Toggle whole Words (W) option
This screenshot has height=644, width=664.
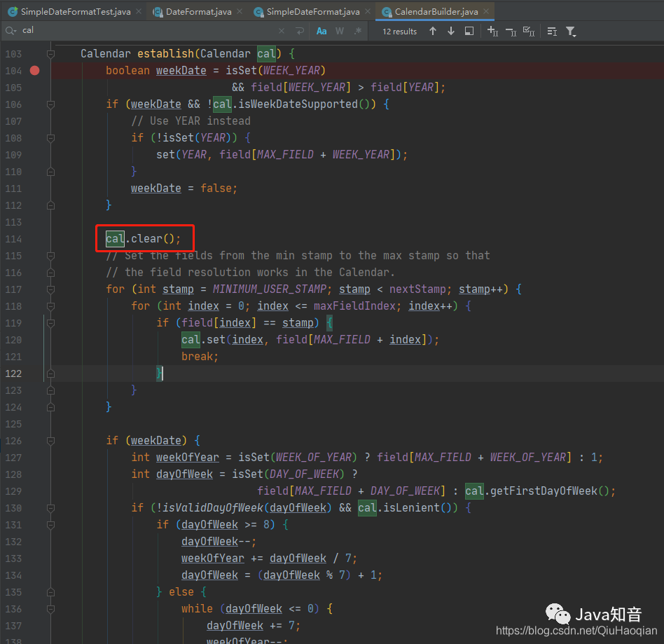click(340, 31)
